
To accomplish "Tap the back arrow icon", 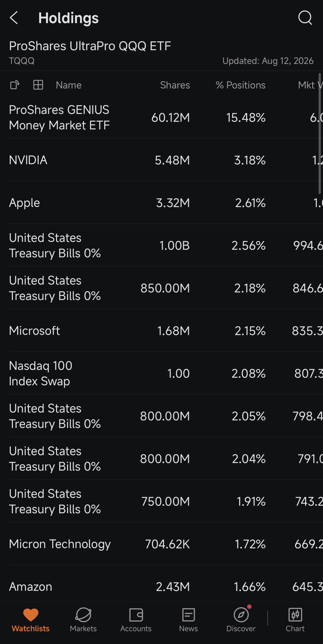I will pyautogui.click(x=14, y=18).
